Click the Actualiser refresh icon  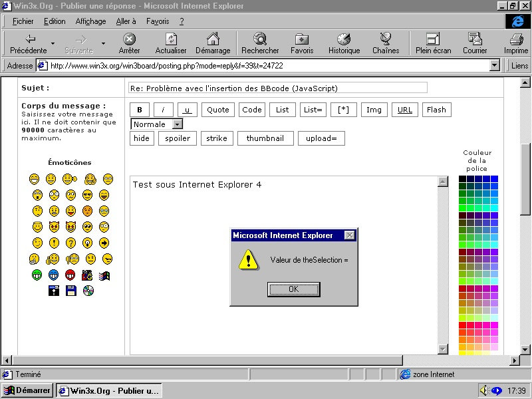171,39
